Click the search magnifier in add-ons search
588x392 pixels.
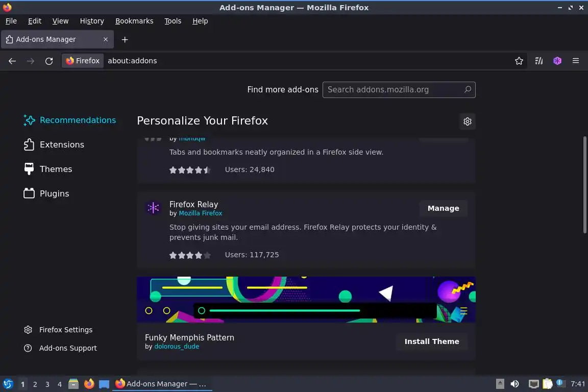tap(468, 90)
